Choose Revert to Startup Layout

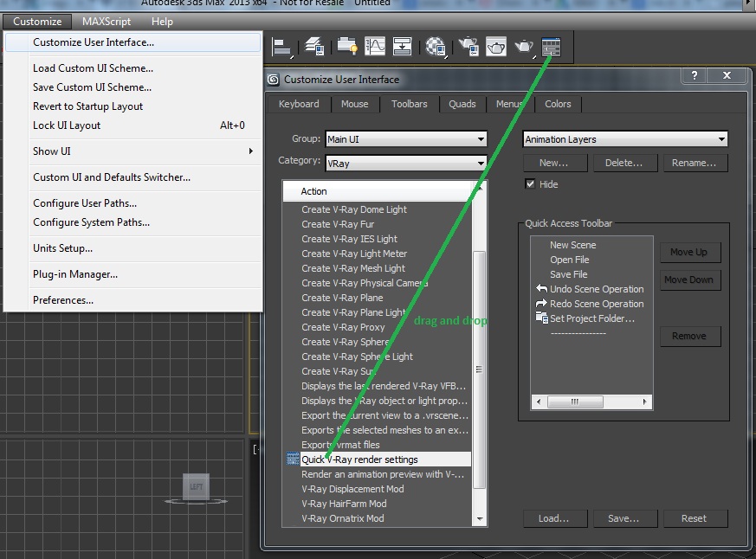(133, 106)
